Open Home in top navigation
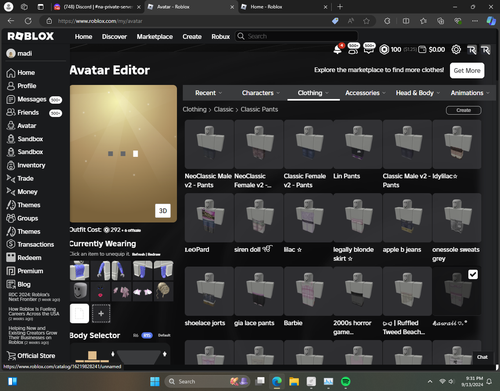This screenshot has width=500, height=391. pyautogui.click(x=83, y=36)
